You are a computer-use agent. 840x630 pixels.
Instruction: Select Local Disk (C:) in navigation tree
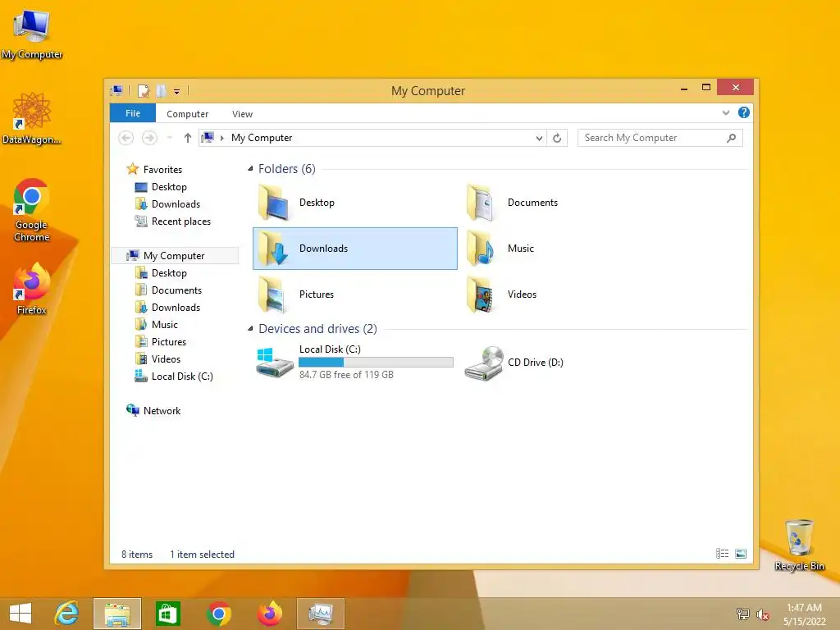[181, 376]
